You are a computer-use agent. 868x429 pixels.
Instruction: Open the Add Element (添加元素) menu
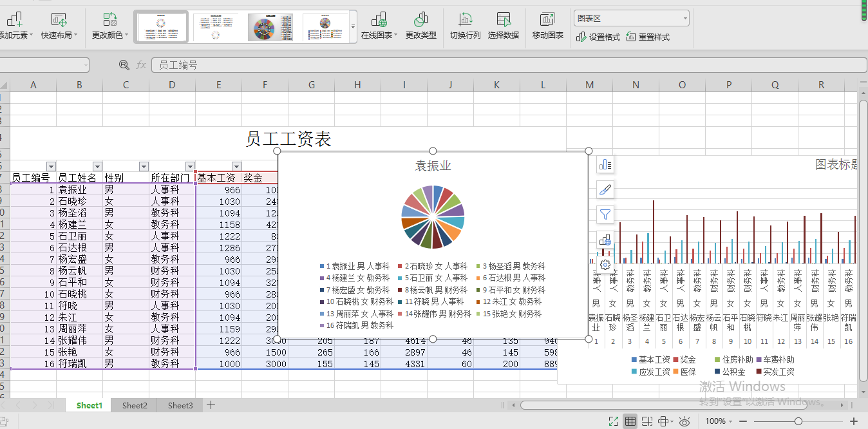click(15, 26)
